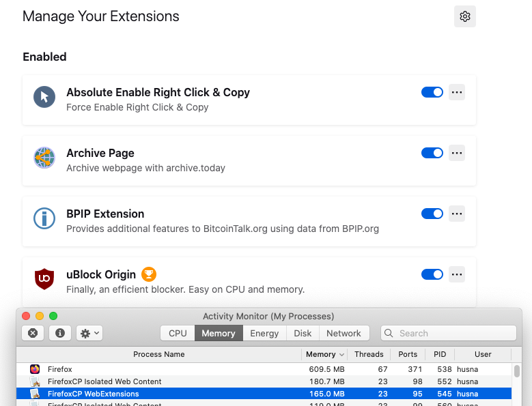
Task: Open more options for Archive Page
Action: [457, 153]
